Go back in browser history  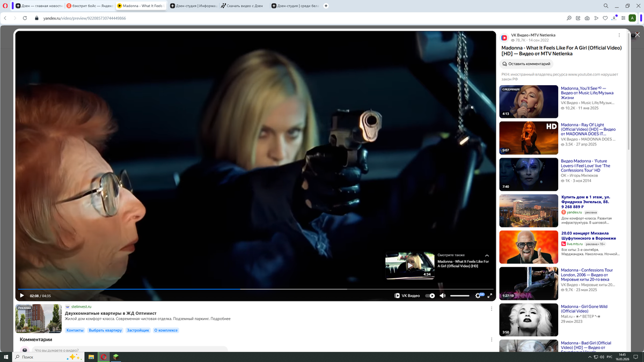(6, 18)
